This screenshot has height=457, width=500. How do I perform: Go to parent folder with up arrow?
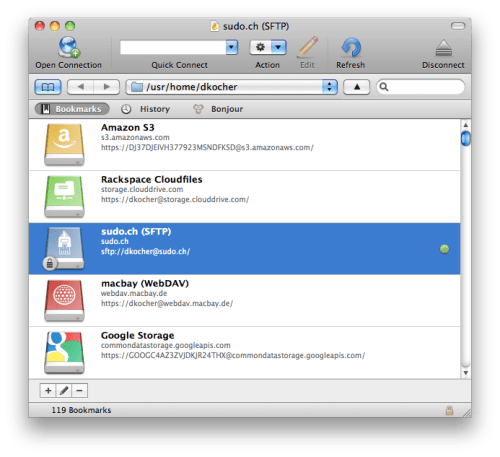(357, 87)
